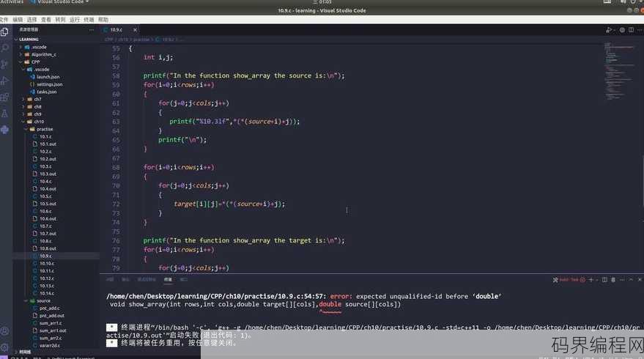Open file 10.14.c in the explorer
644x359 pixels.
[47, 293]
